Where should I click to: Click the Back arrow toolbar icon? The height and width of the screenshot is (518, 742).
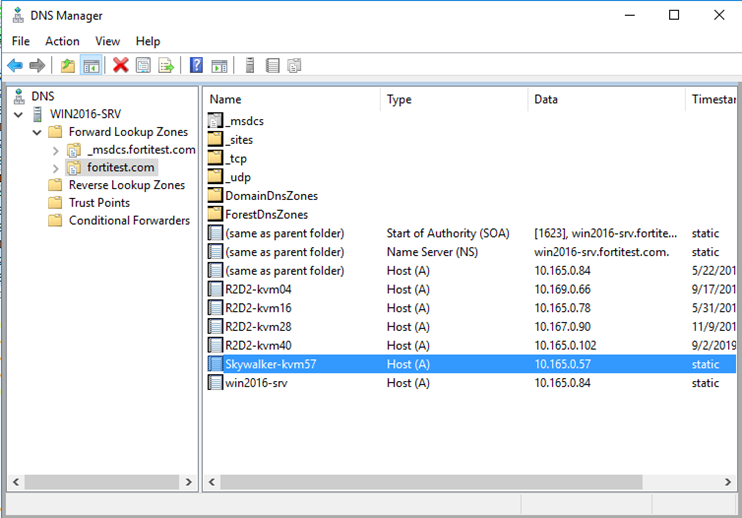[15, 66]
